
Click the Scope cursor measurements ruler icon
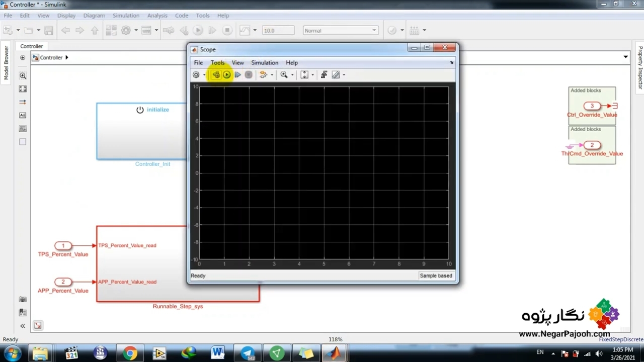pos(336,75)
